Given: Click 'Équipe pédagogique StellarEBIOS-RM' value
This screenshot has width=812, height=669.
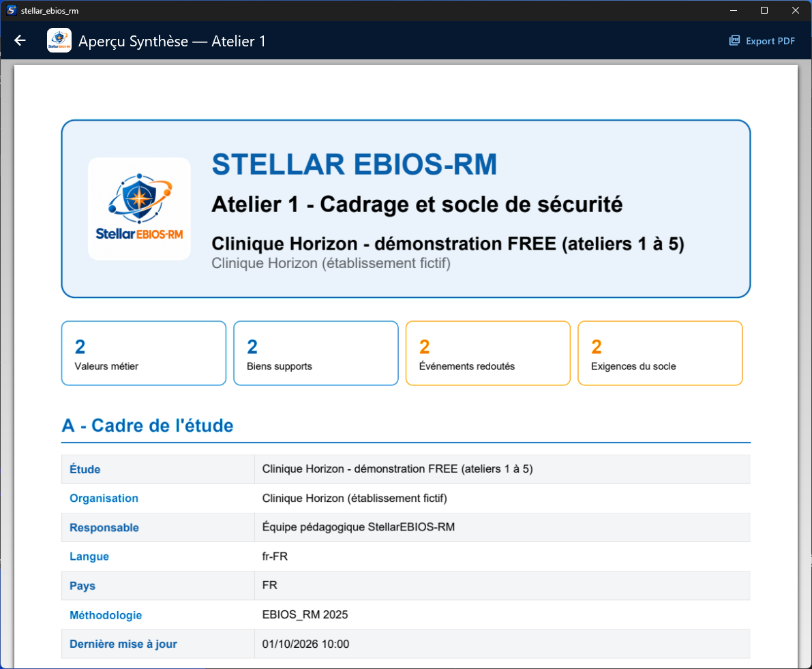Looking at the screenshot, I should coord(359,527).
